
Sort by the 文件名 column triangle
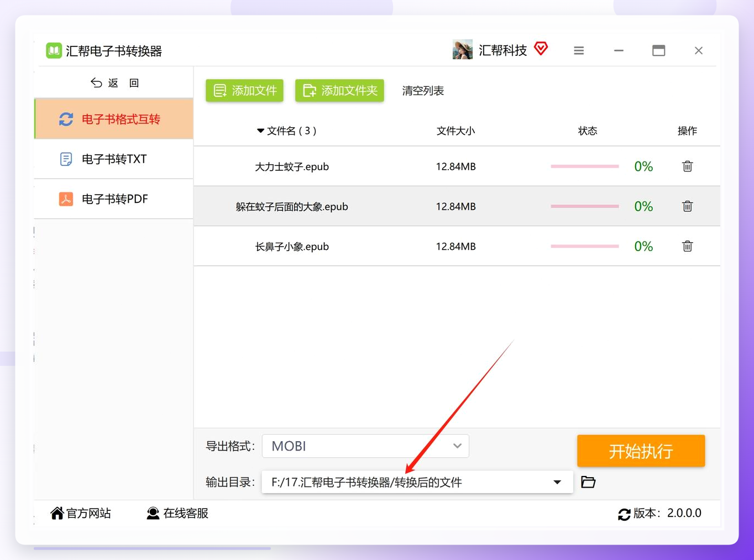coord(260,131)
